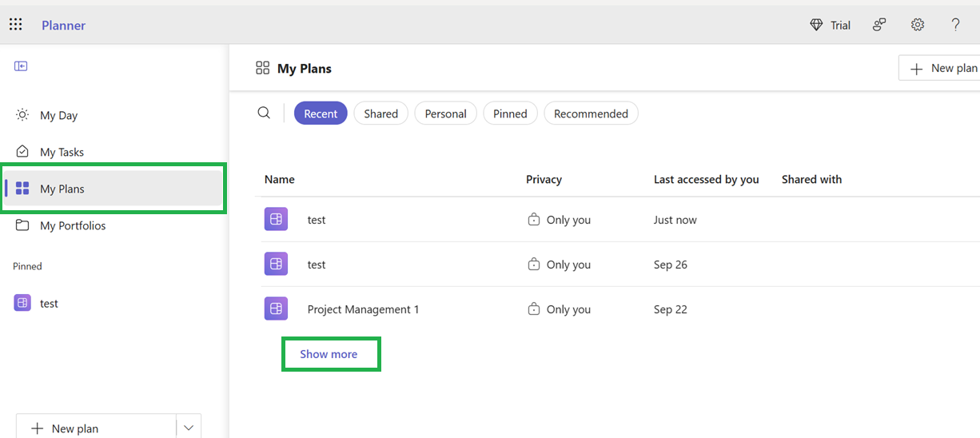The height and width of the screenshot is (438, 980).
Task: Click the plan icon for Sep 26 test
Action: pyautogui.click(x=276, y=264)
